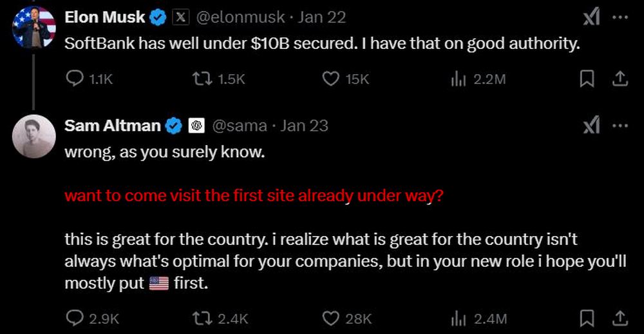Repost Elon Musk's SoftBank tweet

202,79
